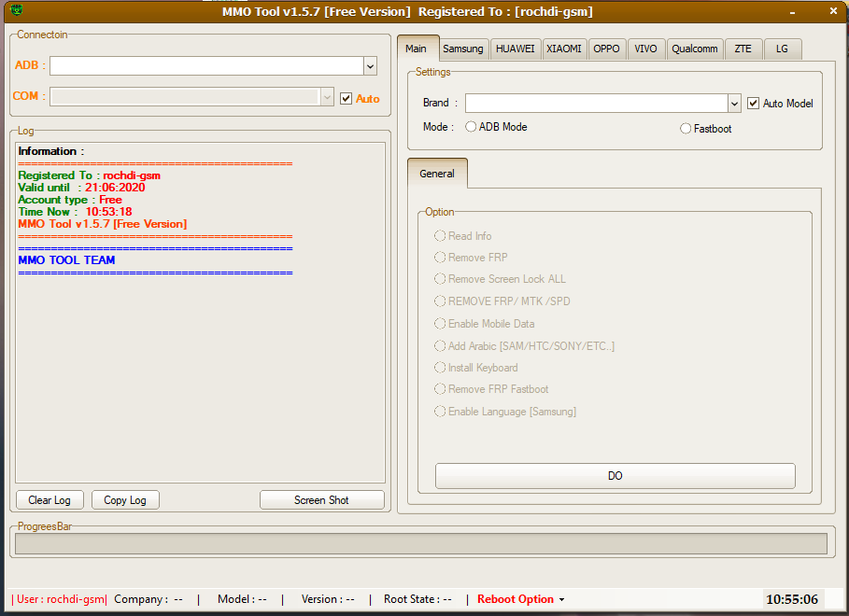Click the 'Company : --' status entry
This screenshot has height=616, width=849.
(149, 599)
